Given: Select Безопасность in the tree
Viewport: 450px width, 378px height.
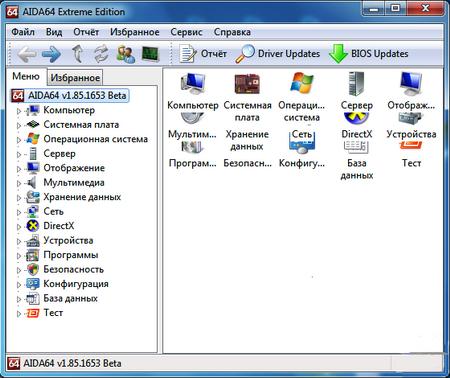Looking at the screenshot, I should (x=74, y=269).
